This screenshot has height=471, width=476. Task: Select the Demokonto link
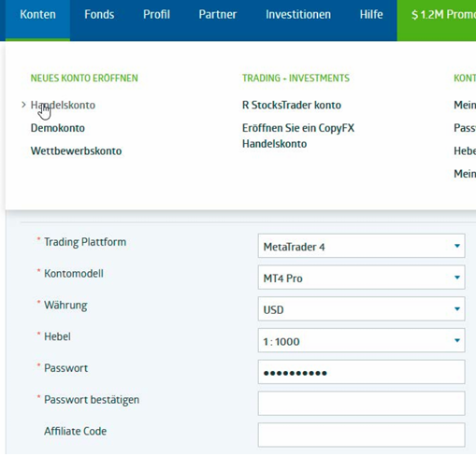pyautogui.click(x=58, y=128)
